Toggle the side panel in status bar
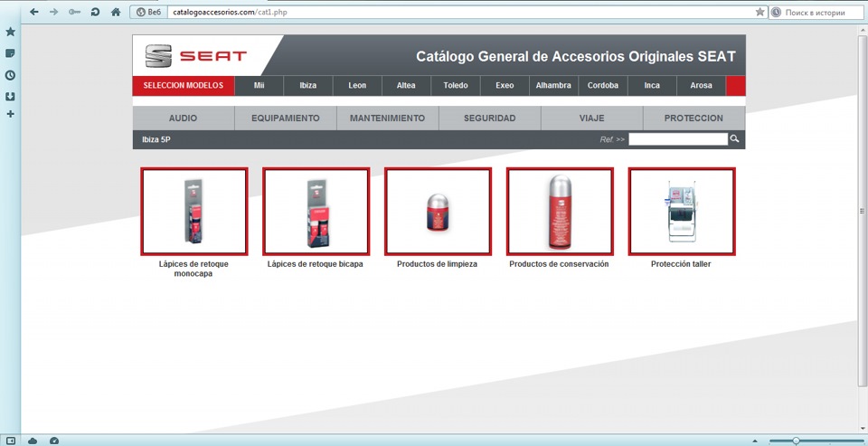 point(11,441)
